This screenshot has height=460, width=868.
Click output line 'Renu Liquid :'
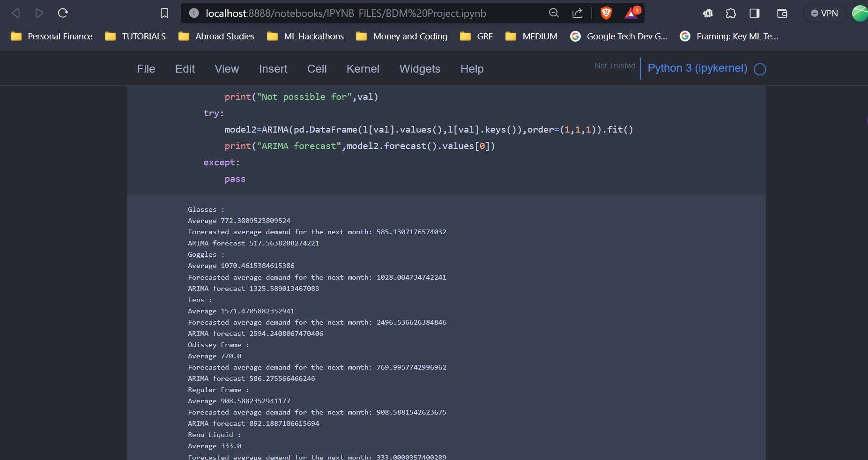tap(214, 435)
